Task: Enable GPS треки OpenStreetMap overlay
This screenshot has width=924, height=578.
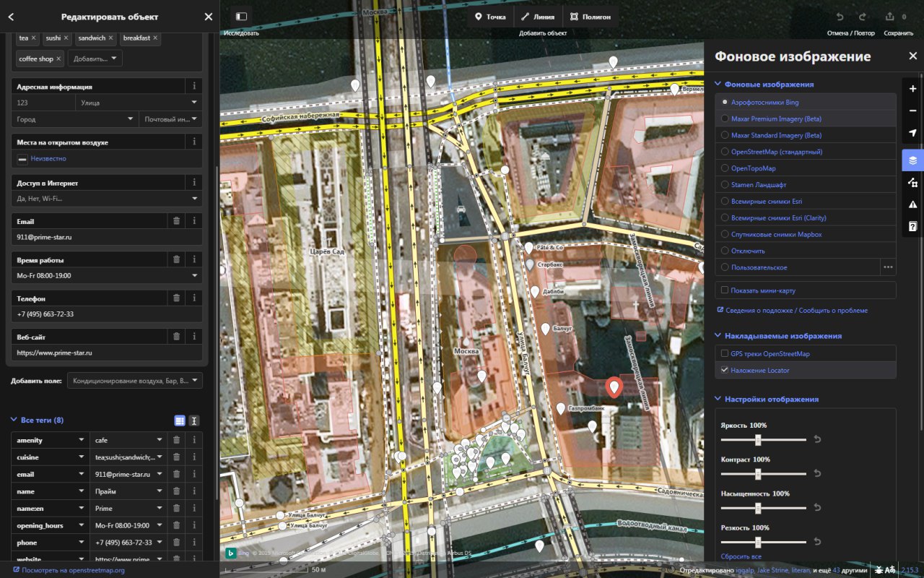Action: coord(725,354)
